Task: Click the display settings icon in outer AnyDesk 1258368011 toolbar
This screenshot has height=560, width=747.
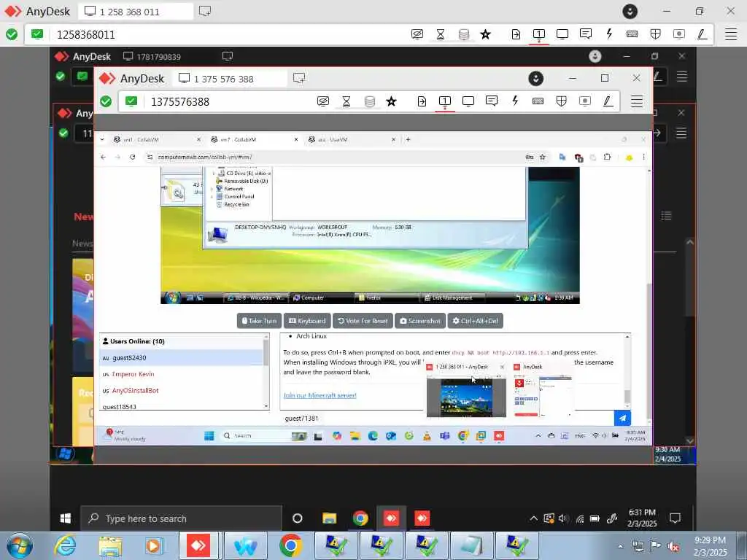Action: pyautogui.click(x=562, y=34)
